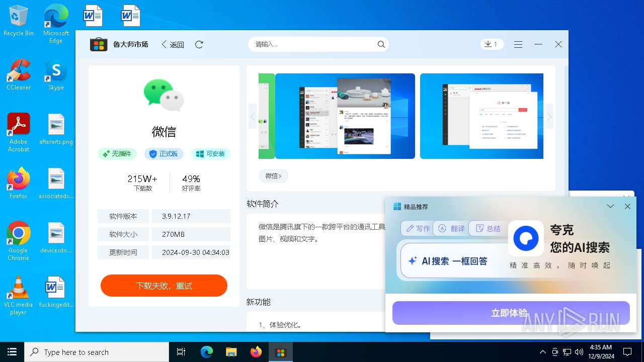Screen dimensions: 644x362
Task: Open Task View in the taskbar
Action: pos(181,352)
